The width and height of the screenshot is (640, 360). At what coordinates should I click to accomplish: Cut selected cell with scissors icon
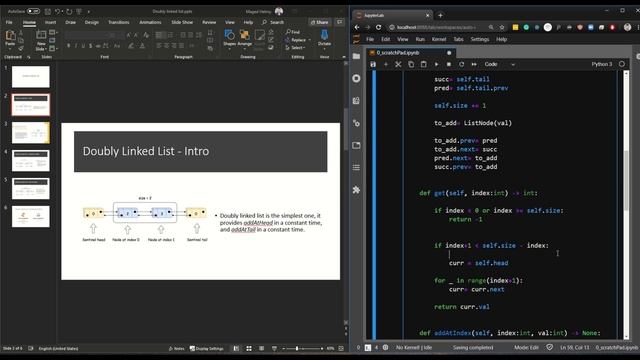coord(398,64)
